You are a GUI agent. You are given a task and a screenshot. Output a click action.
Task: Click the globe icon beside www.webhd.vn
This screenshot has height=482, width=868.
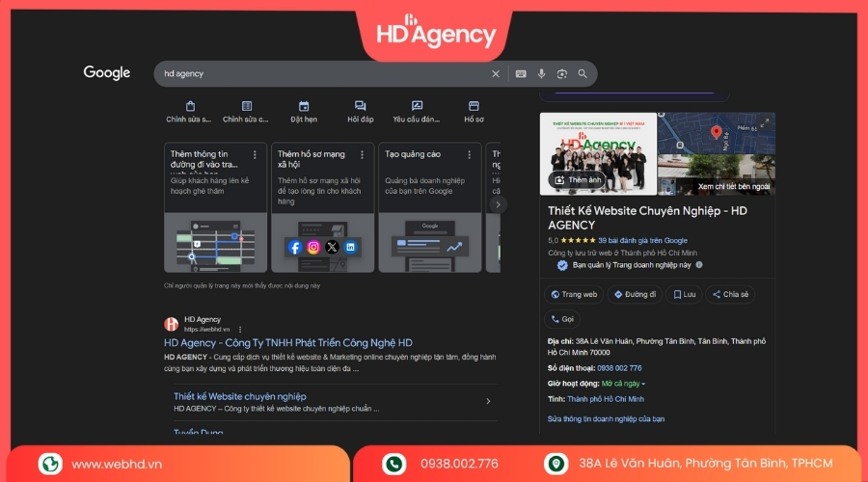click(x=50, y=464)
